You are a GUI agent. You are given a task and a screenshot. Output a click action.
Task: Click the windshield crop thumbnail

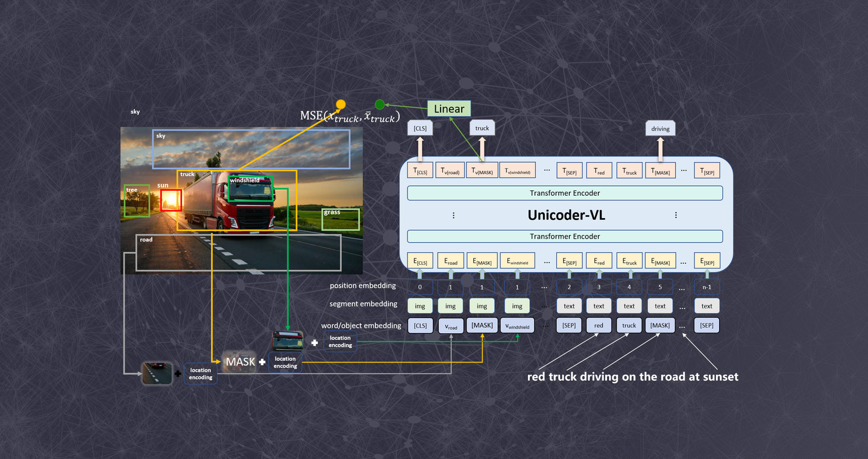click(288, 340)
